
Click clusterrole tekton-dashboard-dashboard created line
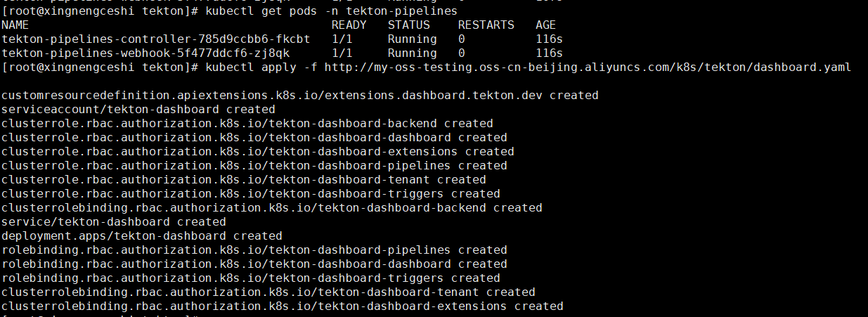coord(254,138)
